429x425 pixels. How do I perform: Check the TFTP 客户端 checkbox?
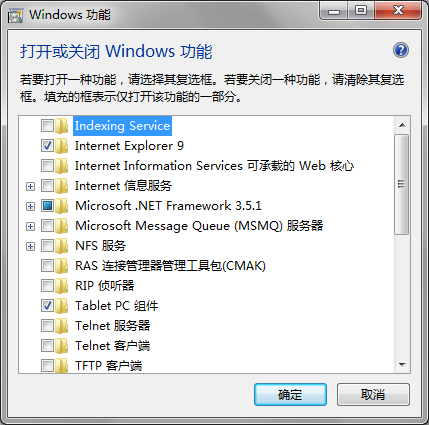click(x=47, y=366)
